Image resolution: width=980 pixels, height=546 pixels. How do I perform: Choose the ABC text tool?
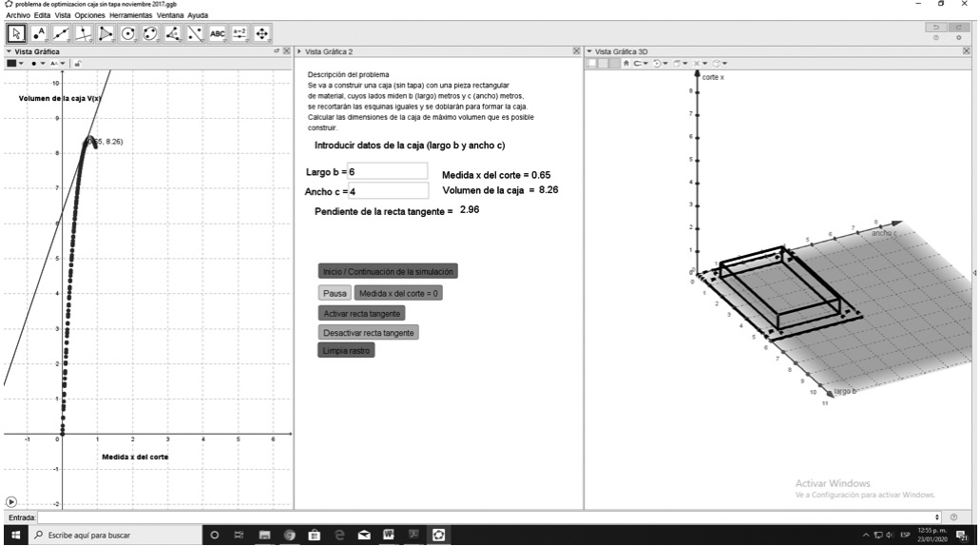[x=219, y=34]
